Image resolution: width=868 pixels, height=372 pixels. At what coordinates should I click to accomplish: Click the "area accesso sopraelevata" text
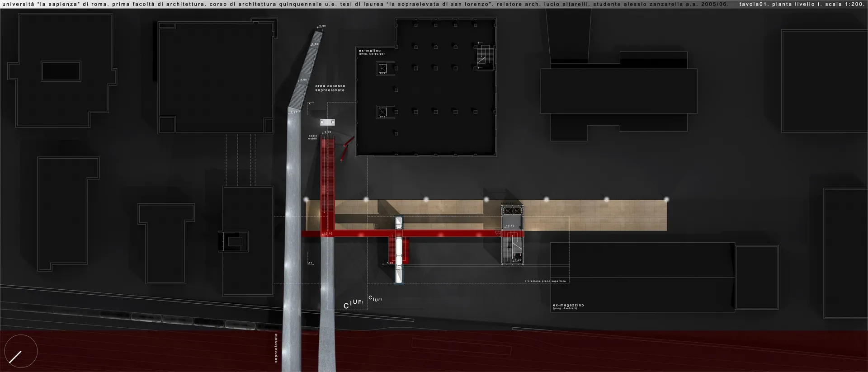tap(330, 88)
